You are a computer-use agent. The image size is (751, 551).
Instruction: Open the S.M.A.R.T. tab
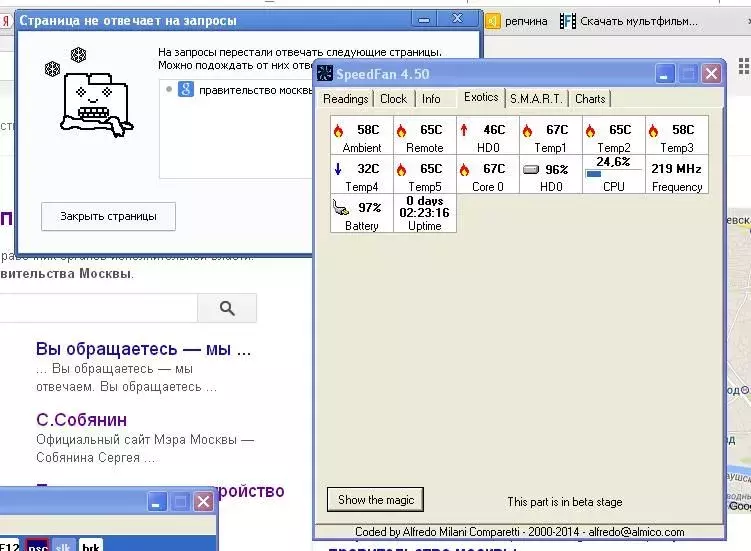(x=536, y=99)
